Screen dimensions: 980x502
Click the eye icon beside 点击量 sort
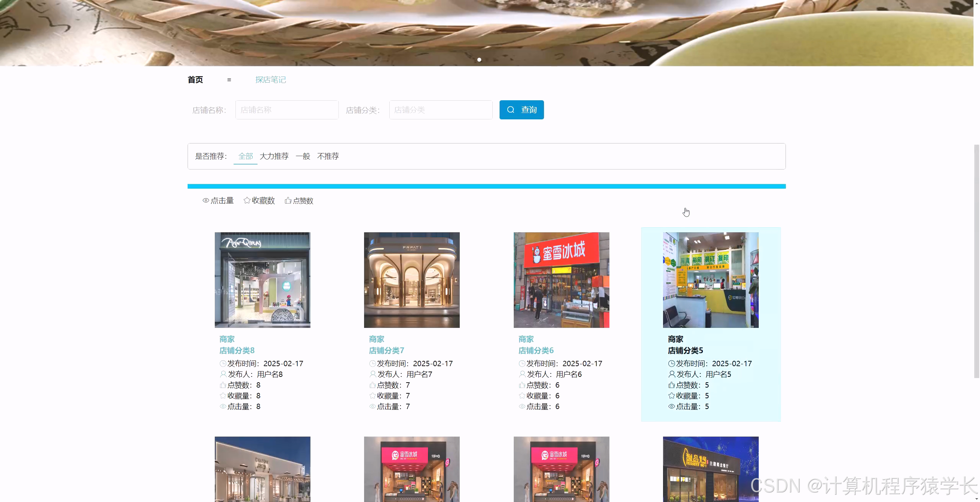click(x=206, y=200)
